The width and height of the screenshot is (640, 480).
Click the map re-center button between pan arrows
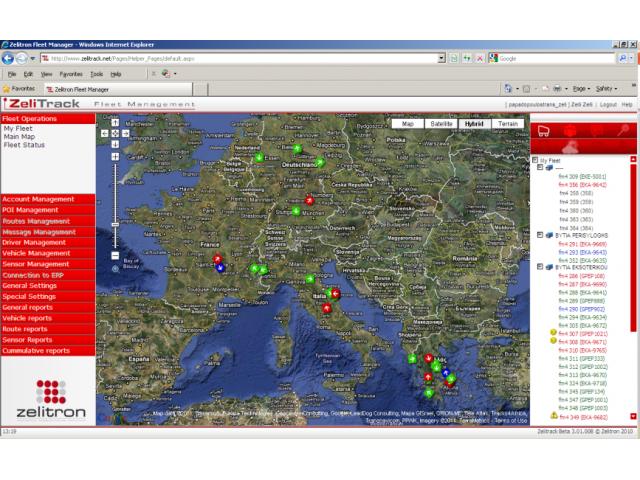[115, 133]
